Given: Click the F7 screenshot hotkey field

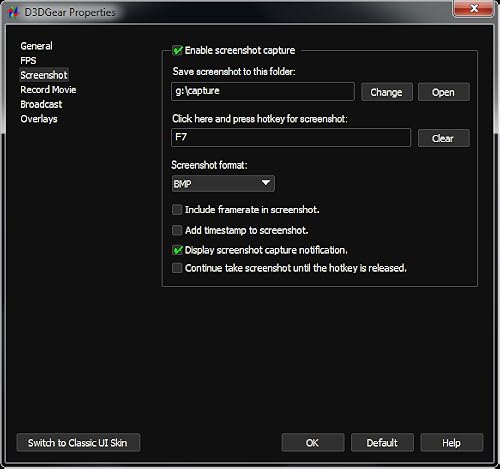Looking at the screenshot, I should (291, 137).
